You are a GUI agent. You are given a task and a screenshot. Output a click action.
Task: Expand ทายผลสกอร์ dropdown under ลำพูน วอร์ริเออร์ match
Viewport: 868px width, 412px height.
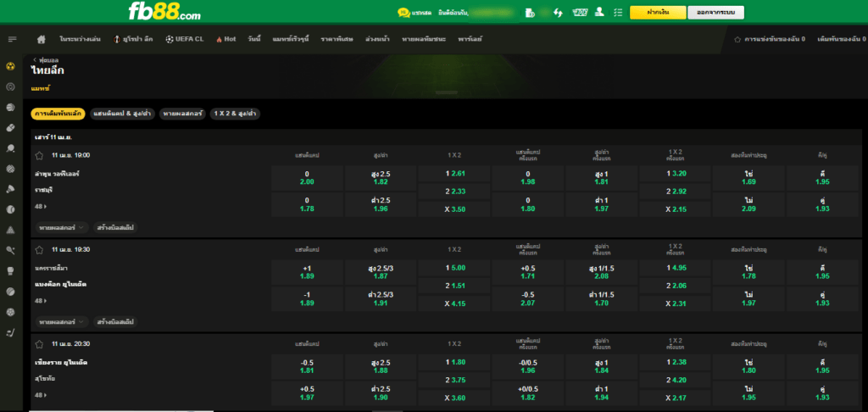62,227
